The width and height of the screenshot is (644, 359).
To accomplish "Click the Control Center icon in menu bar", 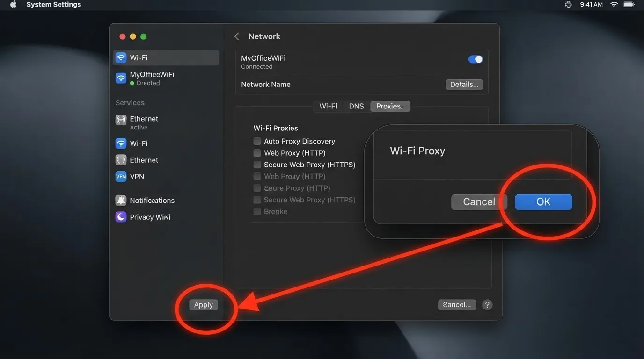I will coord(569,5).
